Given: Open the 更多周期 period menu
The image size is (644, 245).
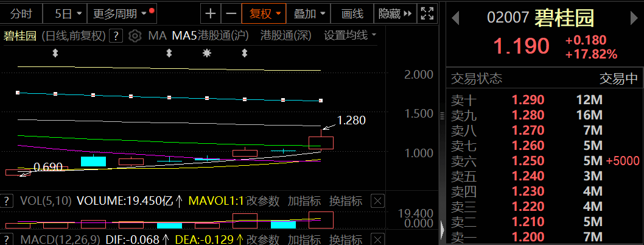Looking at the screenshot, I should tap(120, 13).
